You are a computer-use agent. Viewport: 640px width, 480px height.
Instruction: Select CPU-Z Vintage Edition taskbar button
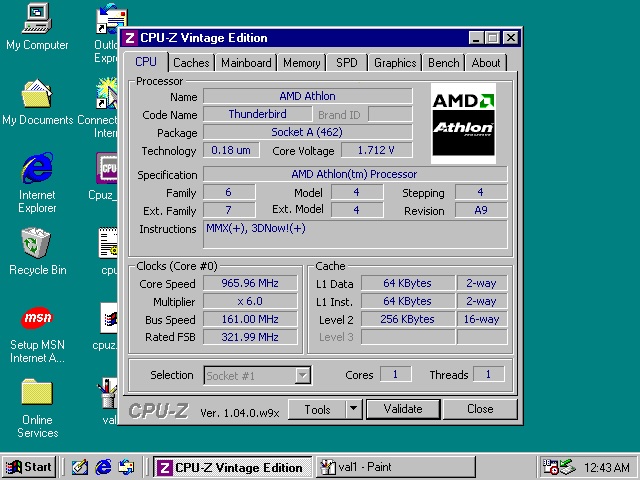(233, 467)
